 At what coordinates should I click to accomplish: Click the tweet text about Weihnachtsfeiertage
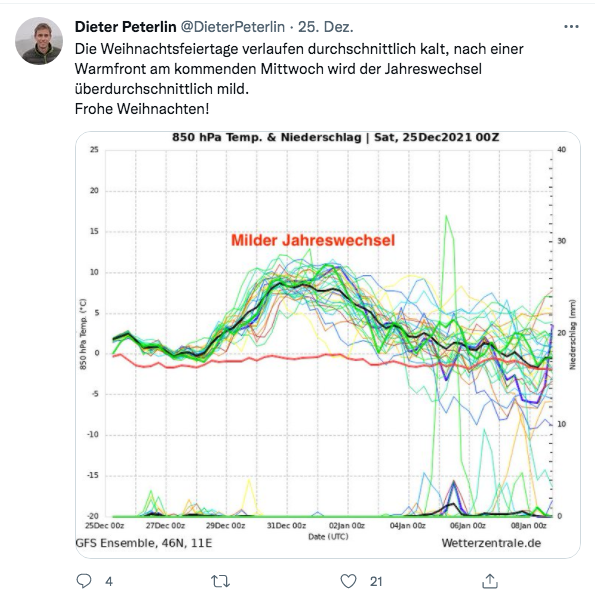click(x=299, y=69)
